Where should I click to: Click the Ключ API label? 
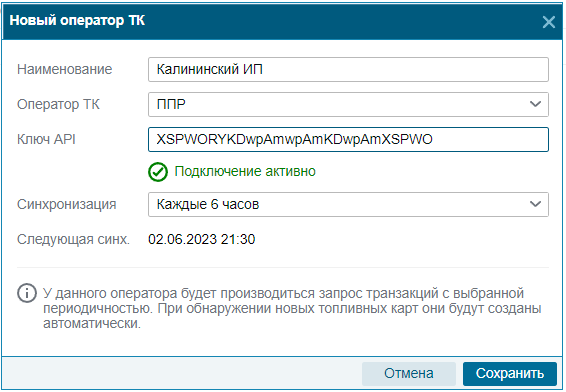coord(46,139)
